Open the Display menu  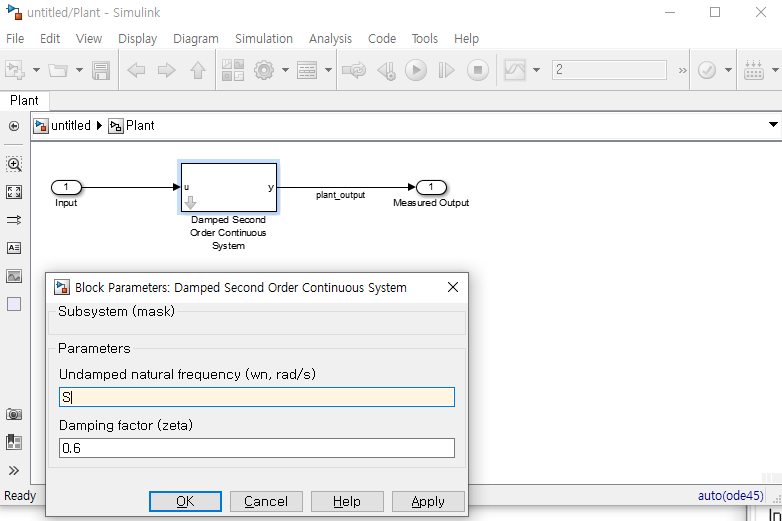pyautogui.click(x=137, y=38)
